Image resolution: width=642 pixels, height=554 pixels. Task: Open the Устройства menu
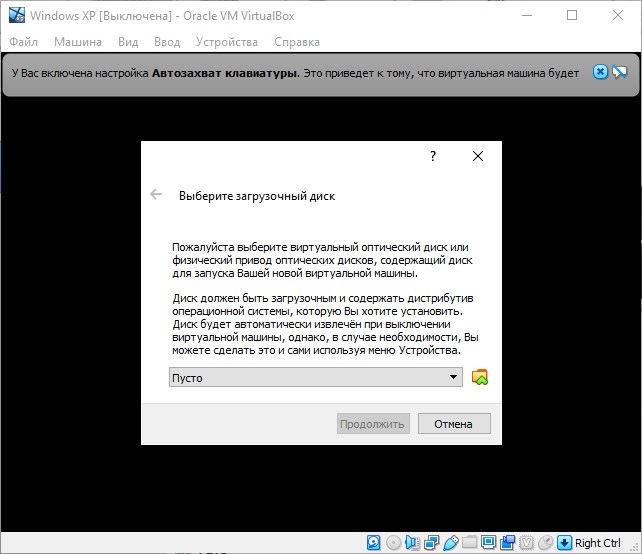[227, 42]
